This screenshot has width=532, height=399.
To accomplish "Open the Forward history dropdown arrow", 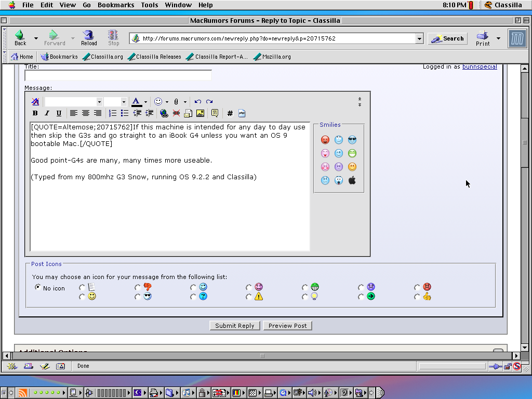I will [x=73, y=38].
